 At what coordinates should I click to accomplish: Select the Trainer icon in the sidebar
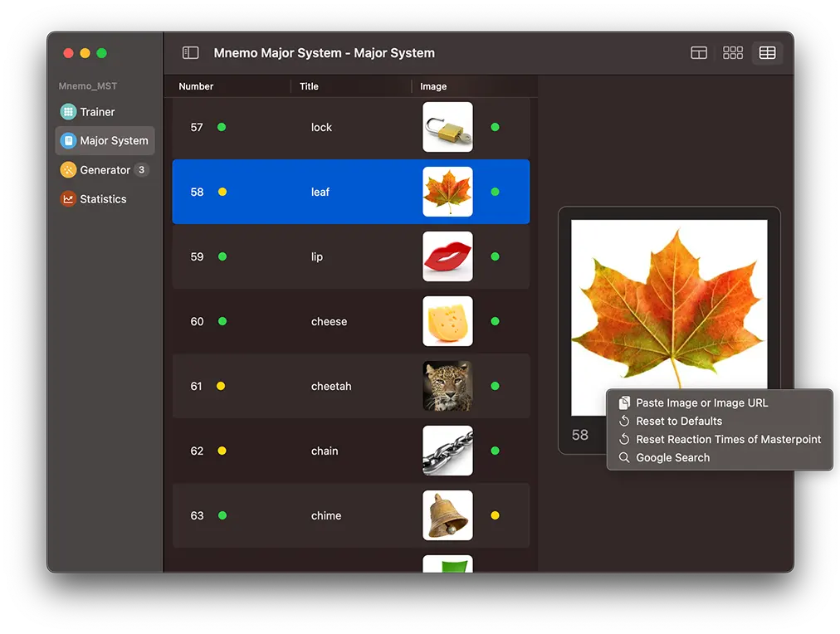pyautogui.click(x=68, y=111)
